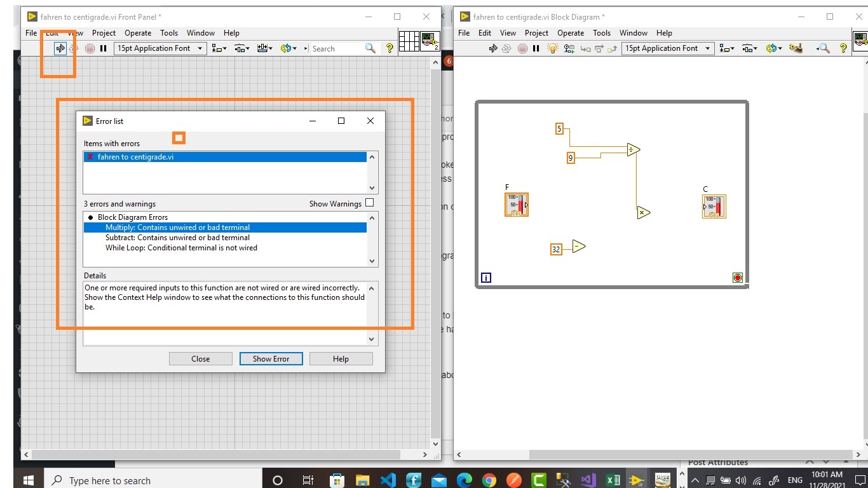Open the Project menu on the front panel

[x=104, y=32]
